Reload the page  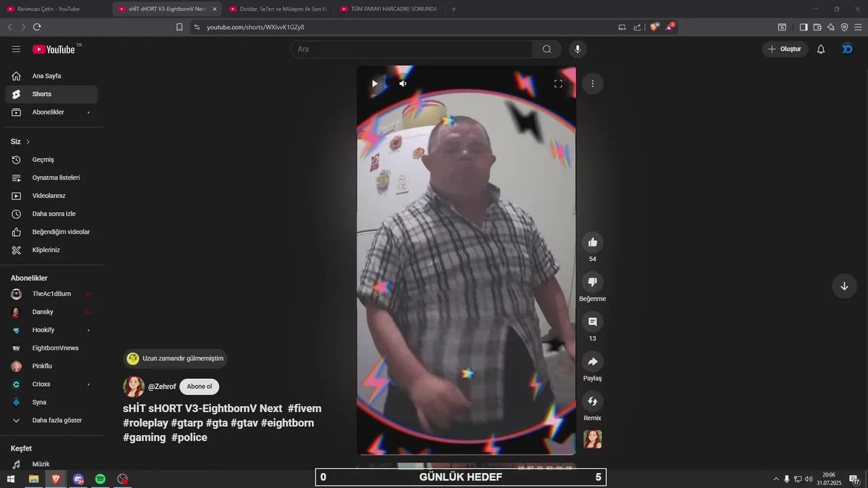coord(37,27)
